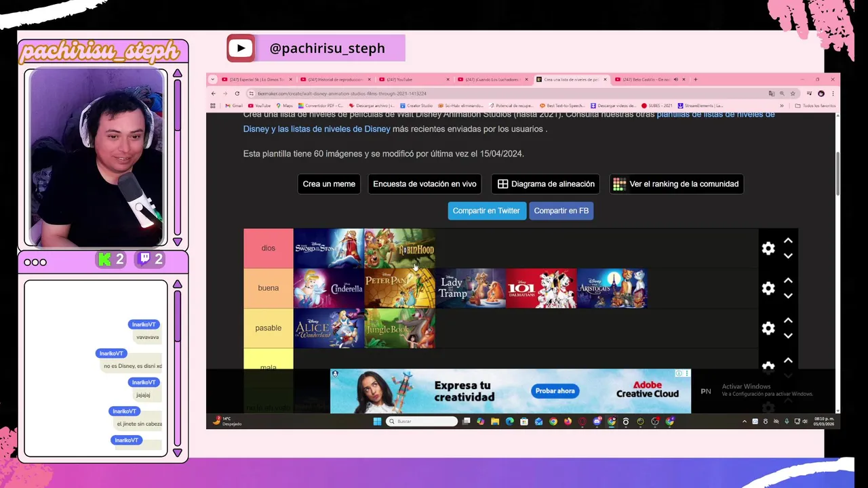Viewport: 868px width, 488px height.
Task: Click the YouTube logo in the overlay
Action: [241, 48]
